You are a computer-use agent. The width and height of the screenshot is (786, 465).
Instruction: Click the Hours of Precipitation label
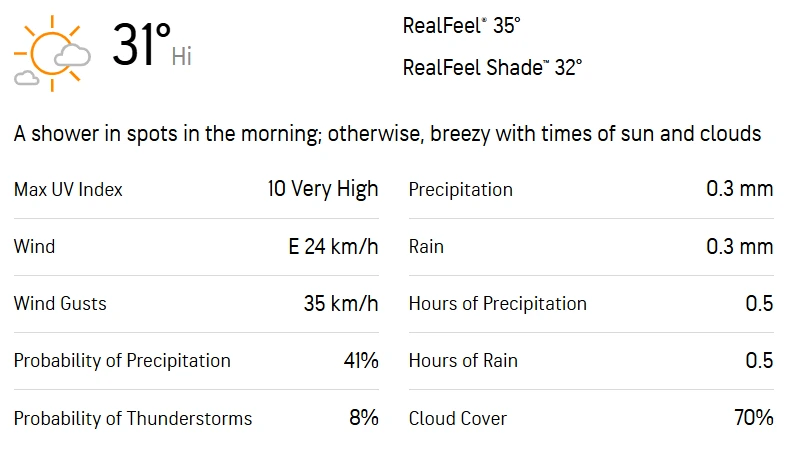498,304
